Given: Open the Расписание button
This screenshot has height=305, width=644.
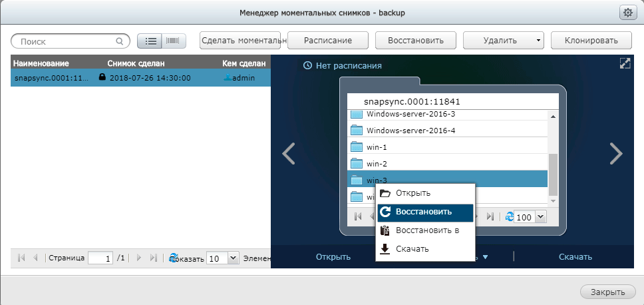Looking at the screenshot, I should 328,40.
